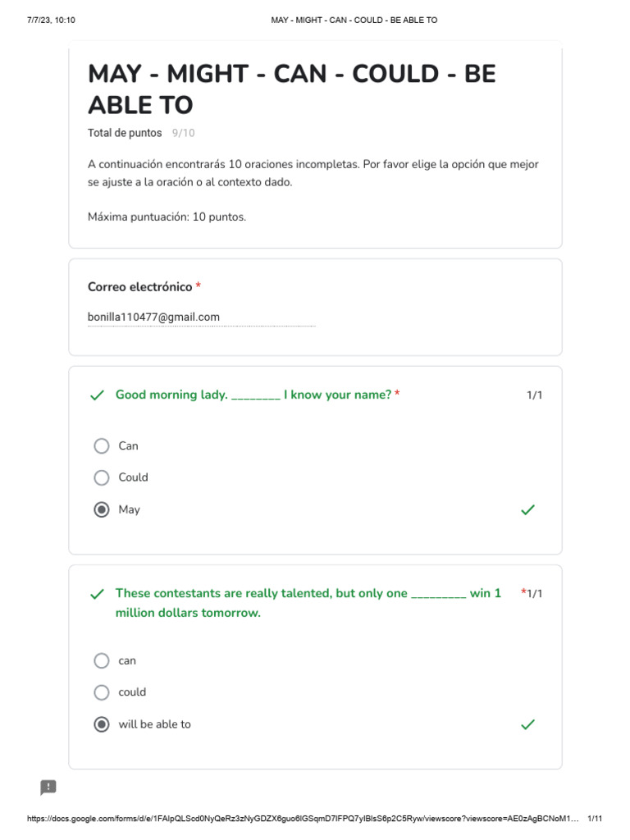Select the 'Can' radio option
The width and height of the screenshot is (630, 840).
click(101, 445)
